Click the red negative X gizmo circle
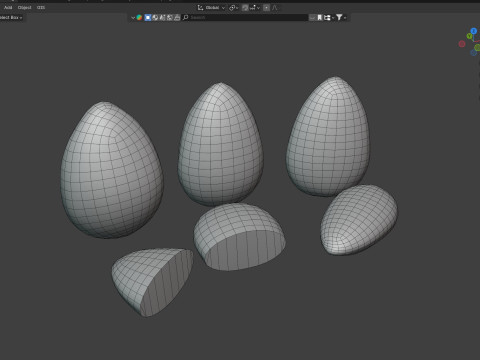The height and width of the screenshot is (360, 480). [x=462, y=44]
